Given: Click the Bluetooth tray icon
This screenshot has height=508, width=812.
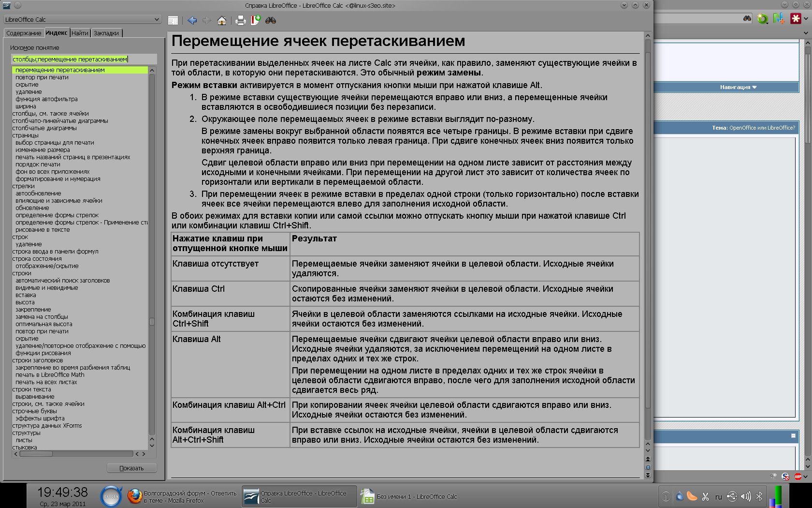Looking at the screenshot, I should click(759, 496).
